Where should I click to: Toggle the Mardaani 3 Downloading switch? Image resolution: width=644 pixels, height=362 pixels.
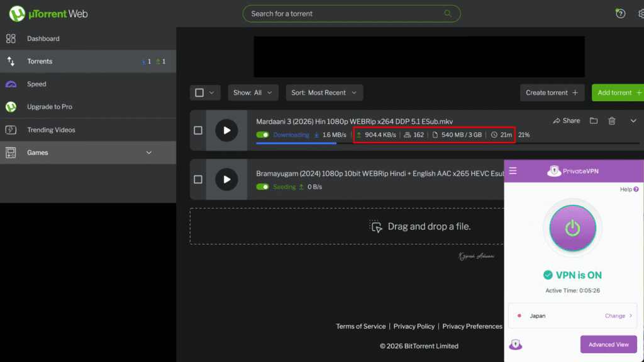pos(262,134)
